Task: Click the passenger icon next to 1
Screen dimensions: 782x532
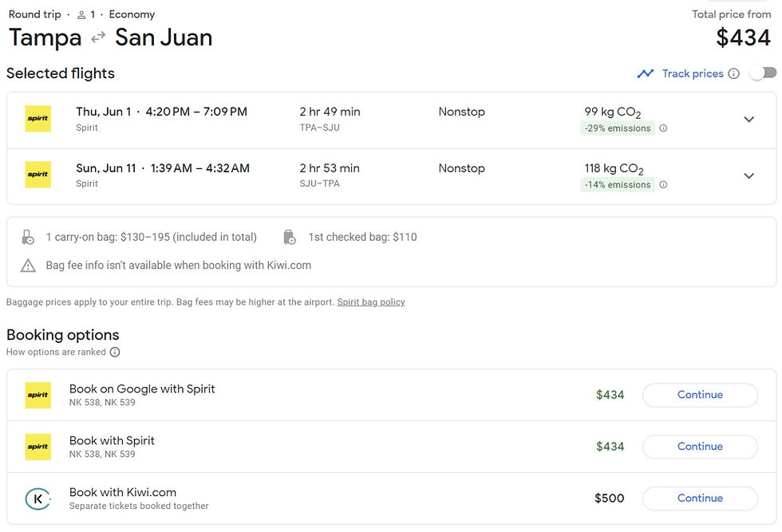Action: (x=81, y=15)
